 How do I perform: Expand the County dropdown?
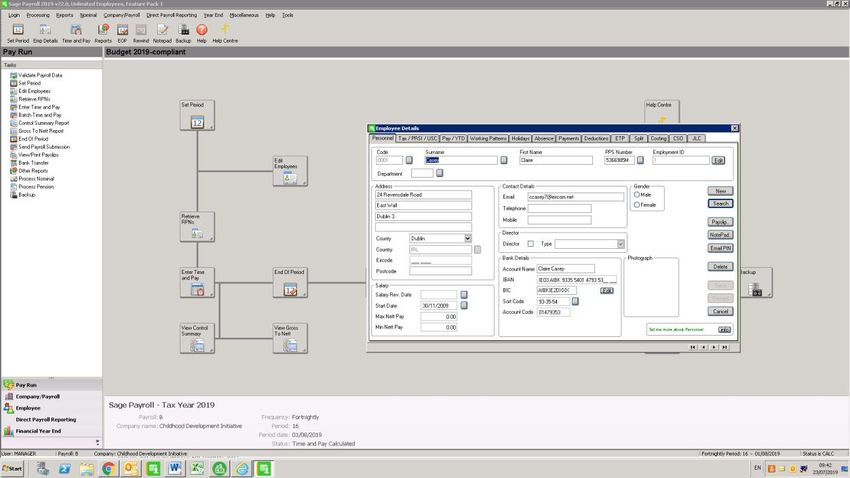(467, 238)
